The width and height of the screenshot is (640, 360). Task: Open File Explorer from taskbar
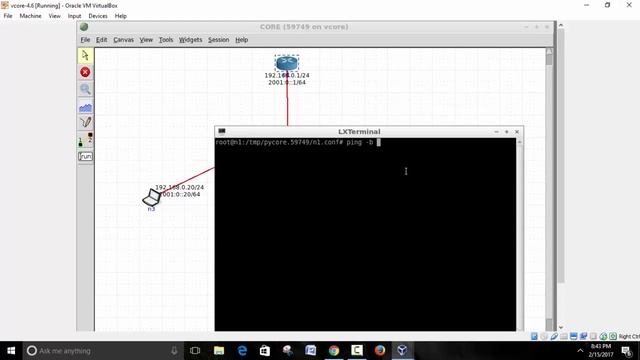tap(219, 351)
